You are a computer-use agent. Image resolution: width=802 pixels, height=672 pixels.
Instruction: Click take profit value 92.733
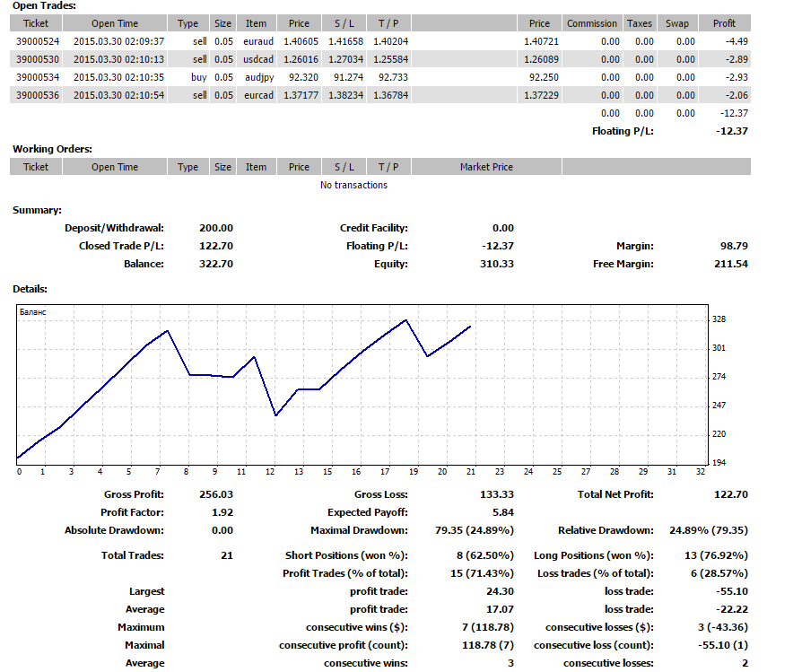393,77
